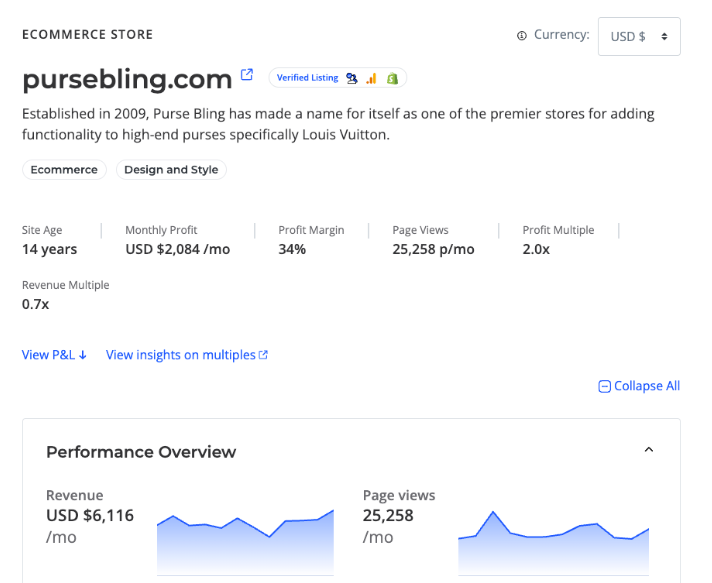The width and height of the screenshot is (712, 583).
Task: Click the Google Analytics bars icon
Action: pyautogui.click(x=371, y=78)
